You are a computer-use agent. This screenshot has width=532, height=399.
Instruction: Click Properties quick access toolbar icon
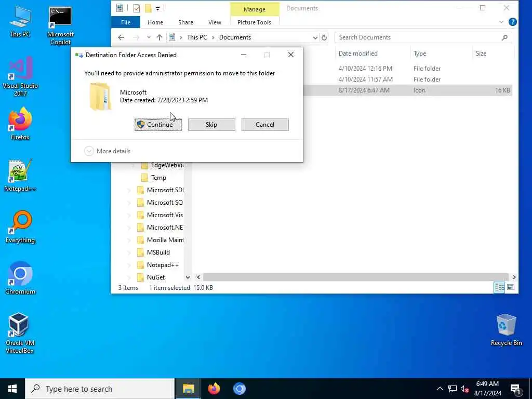point(137,8)
